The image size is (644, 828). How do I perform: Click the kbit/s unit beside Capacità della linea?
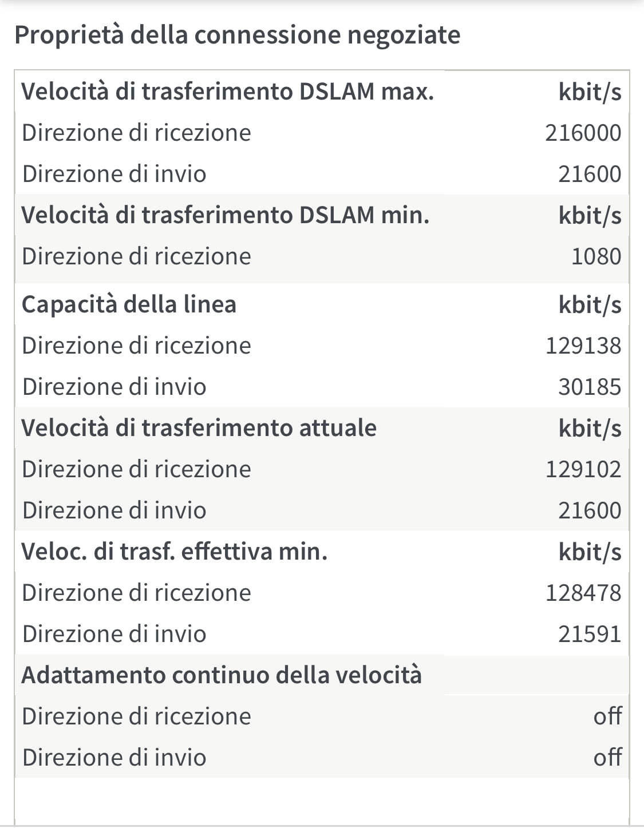pos(590,305)
